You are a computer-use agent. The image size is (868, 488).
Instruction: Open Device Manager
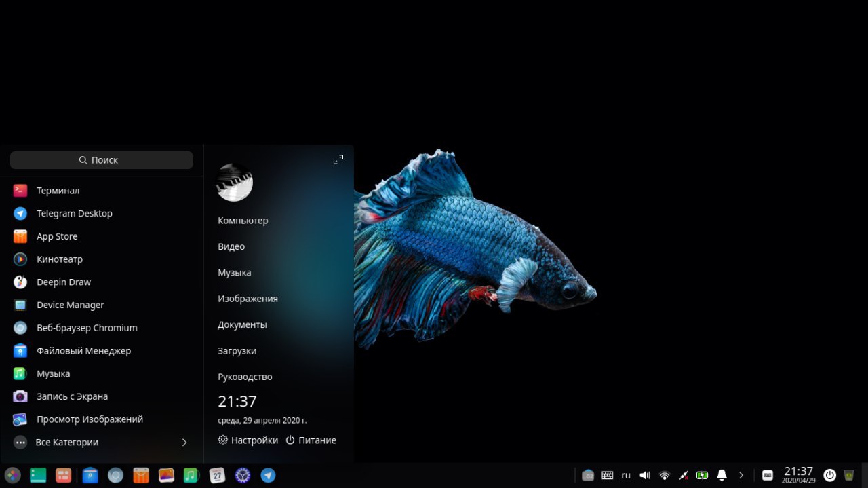pyautogui.click(x=102, y=305)
